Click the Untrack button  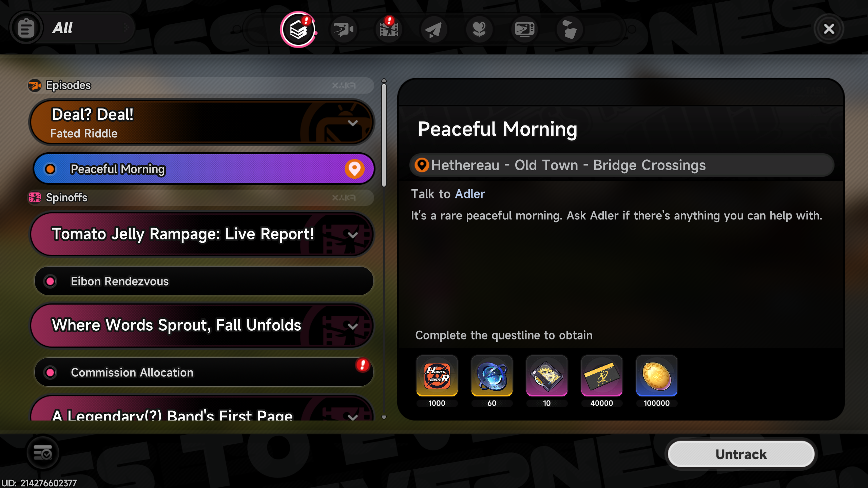pyautogui.click(x=741, y=454)
